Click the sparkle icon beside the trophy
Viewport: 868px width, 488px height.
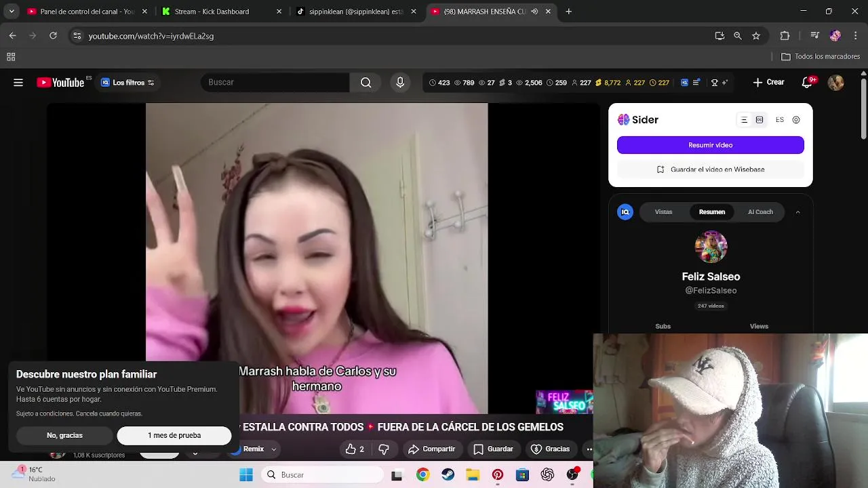(724, 83)
